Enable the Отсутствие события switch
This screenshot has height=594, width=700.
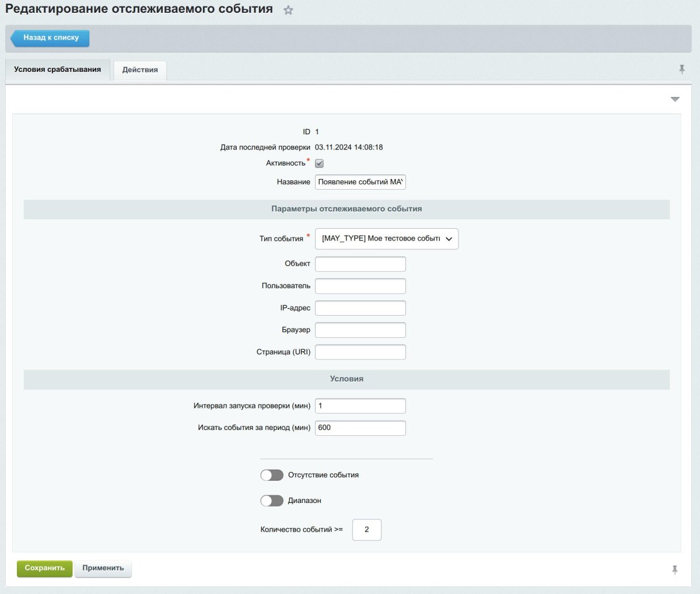coord(271,475)
